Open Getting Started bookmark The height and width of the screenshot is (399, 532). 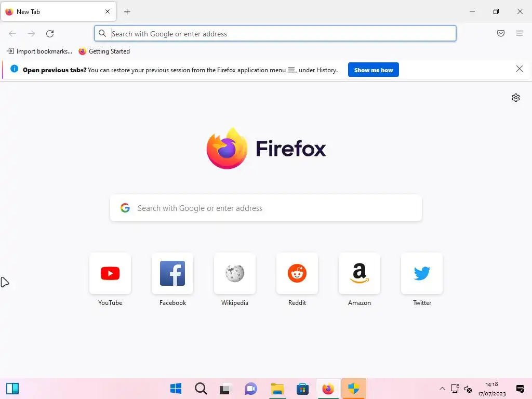click(x=104, y=51)
